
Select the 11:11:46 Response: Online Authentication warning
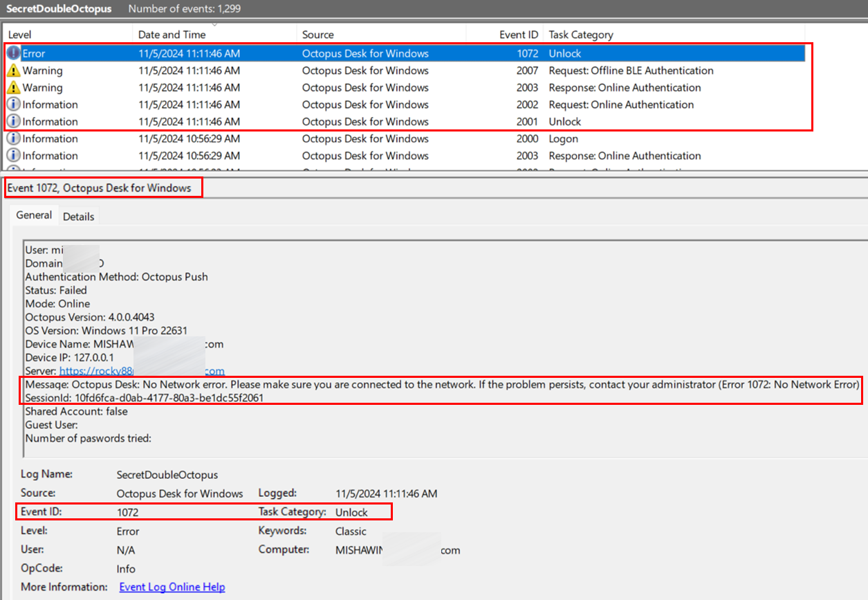pos(405,88)
